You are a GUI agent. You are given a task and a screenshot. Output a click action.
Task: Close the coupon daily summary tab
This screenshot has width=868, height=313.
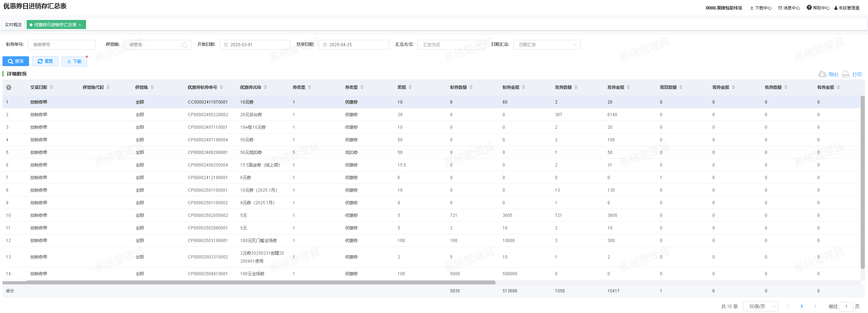pos(80,25)
